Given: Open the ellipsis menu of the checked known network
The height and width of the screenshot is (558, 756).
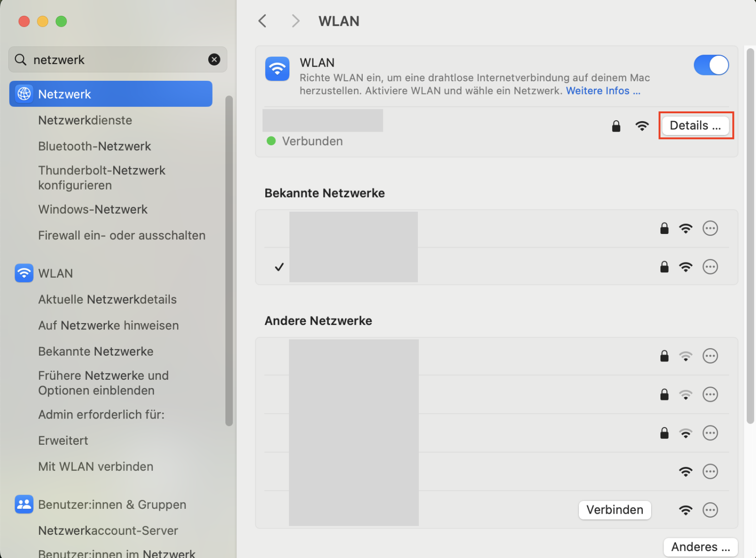Looking at the screenshot, I should pyautogui.click(x=710, y=266).
